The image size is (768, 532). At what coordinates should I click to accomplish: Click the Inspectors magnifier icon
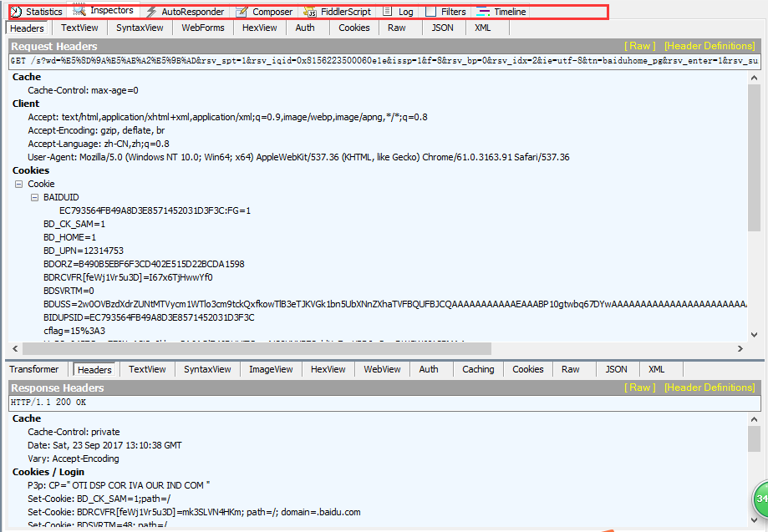point(80,11)
